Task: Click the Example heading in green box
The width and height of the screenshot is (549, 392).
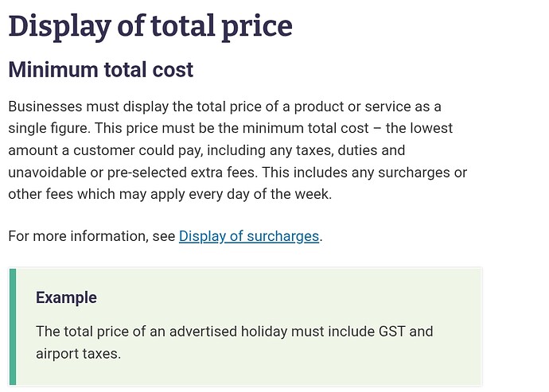Action: tap(66, 298)
